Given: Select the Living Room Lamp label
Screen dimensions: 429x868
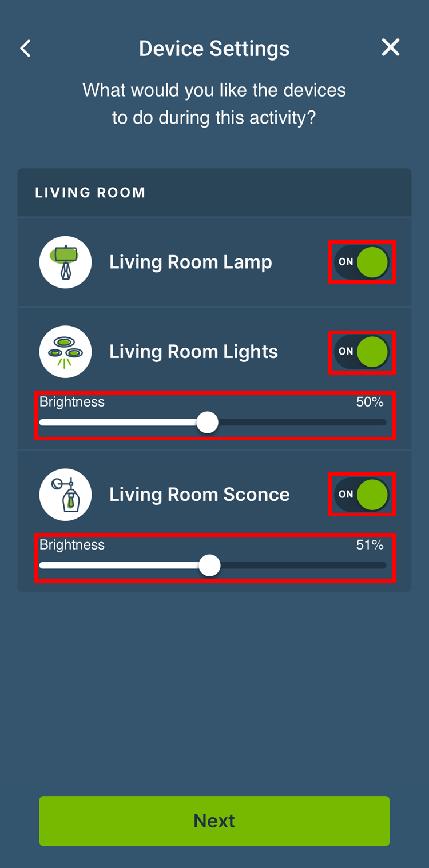Looking at the screenshot, I should point(190,262).
